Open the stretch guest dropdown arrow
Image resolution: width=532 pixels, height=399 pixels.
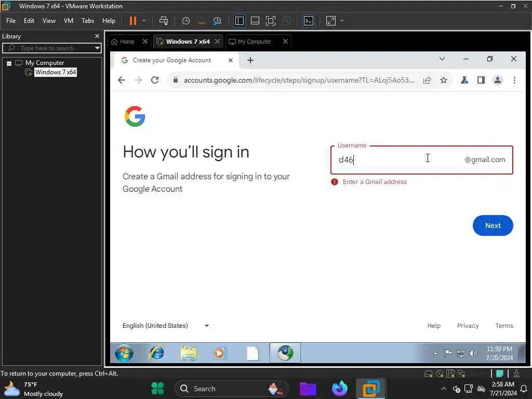(342, 21)
